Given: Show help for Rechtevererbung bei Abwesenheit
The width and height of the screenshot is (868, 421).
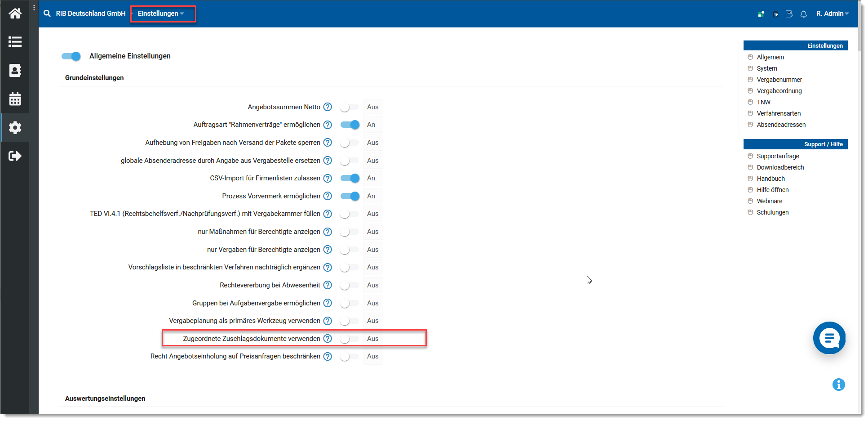Looking at the screenshot, I should (328, 285).
